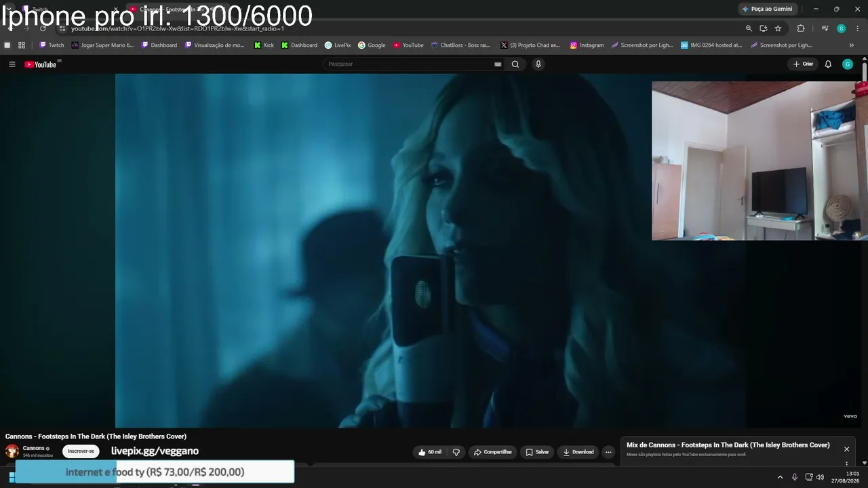Like the video with thumbs up
The image size is (868, 488).
tap(430, 452)
